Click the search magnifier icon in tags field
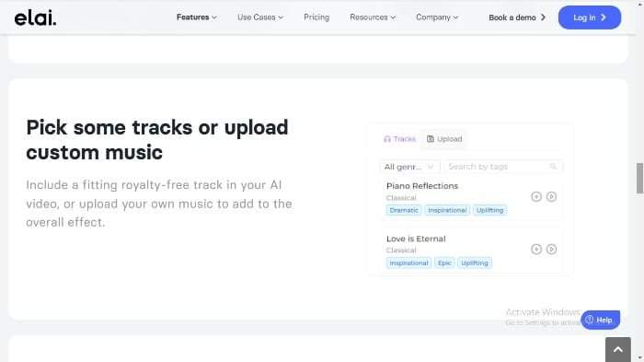The width and height of the screenshot is (644, 362). click(x=553, y=167)
